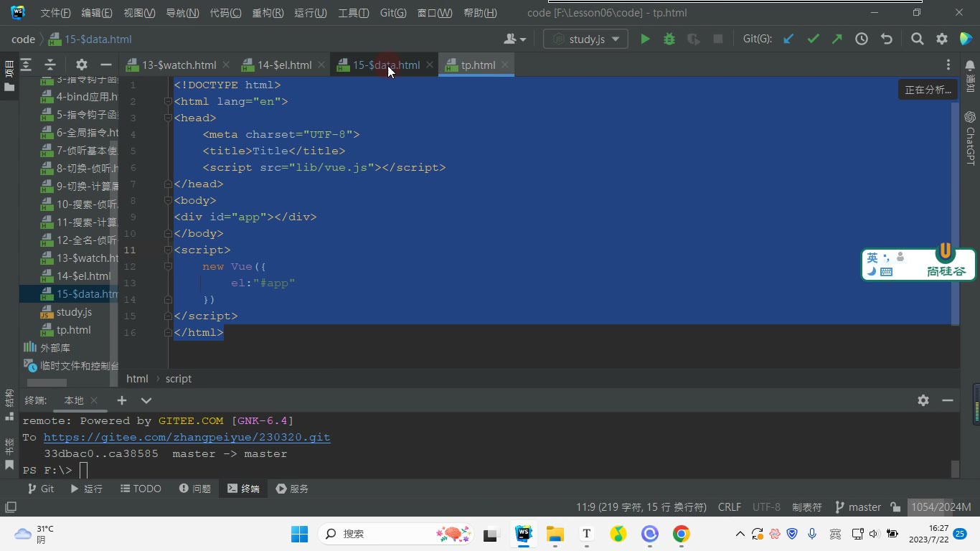Open project panel options gear
980x551 pixels.
click(82, 65)
